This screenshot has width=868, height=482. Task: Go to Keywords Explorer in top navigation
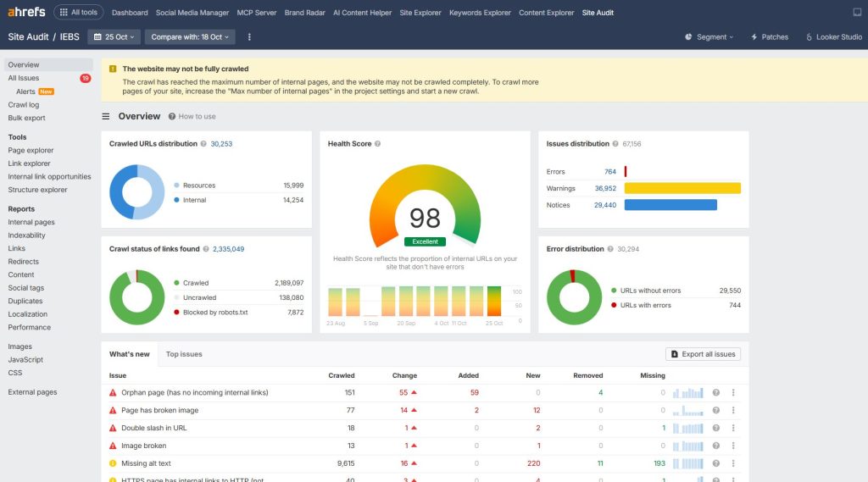click(480, 13)
